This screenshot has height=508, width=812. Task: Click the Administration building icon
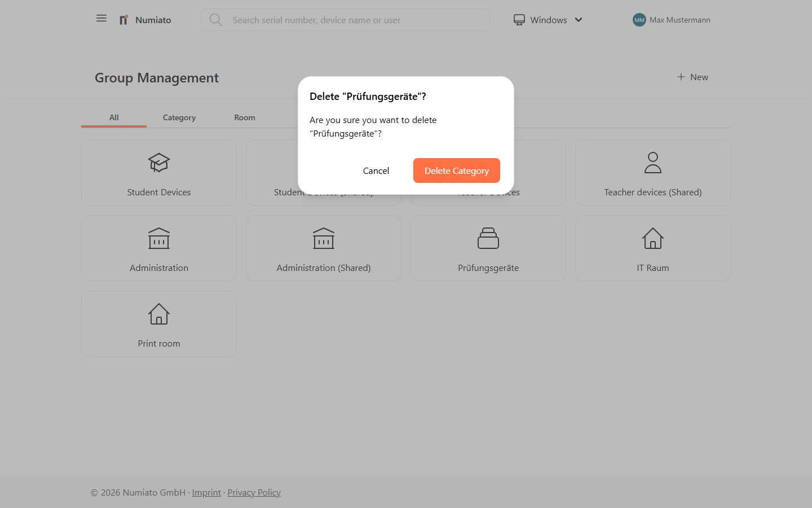159,238
